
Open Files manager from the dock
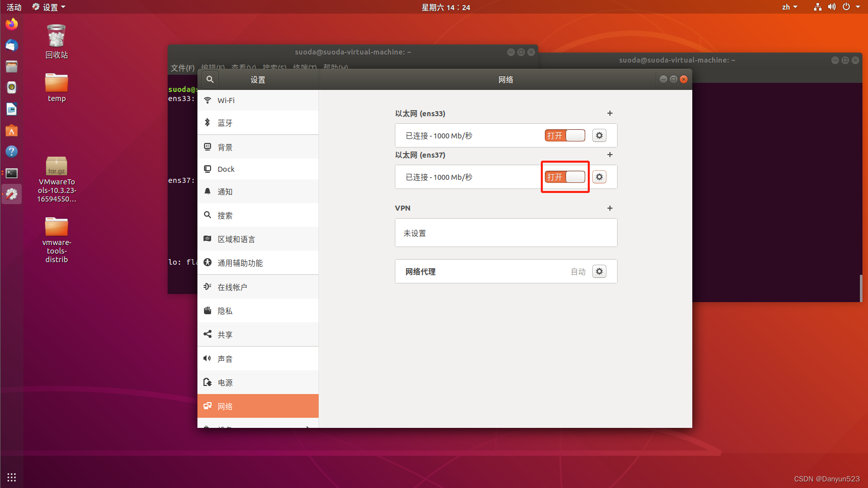pyautogui.click(x=12, y=67)
